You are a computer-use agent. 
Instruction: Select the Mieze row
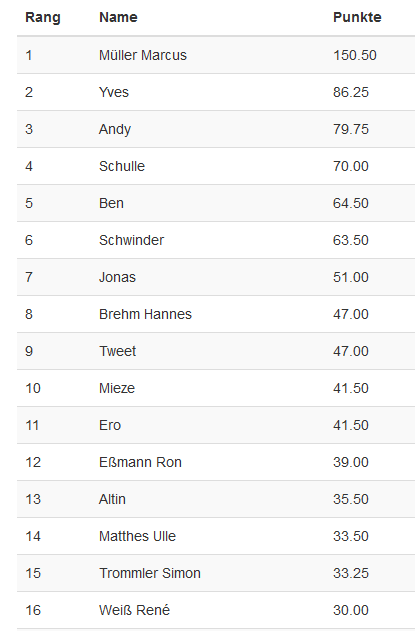coord(216,388)
